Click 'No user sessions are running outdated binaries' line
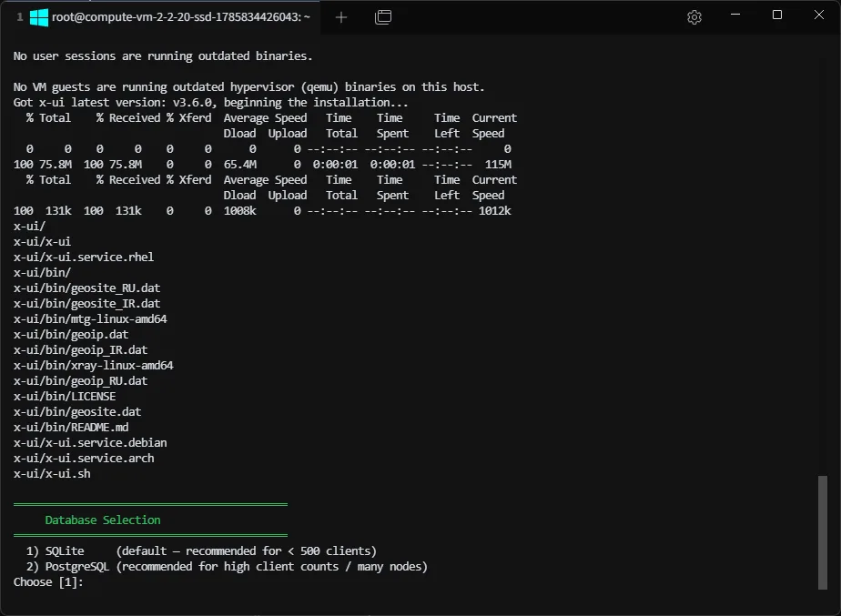 point(163,56)
